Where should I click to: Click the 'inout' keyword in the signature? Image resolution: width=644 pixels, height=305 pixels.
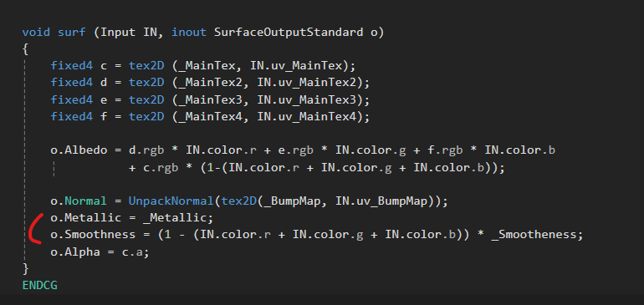coord(188,32)
